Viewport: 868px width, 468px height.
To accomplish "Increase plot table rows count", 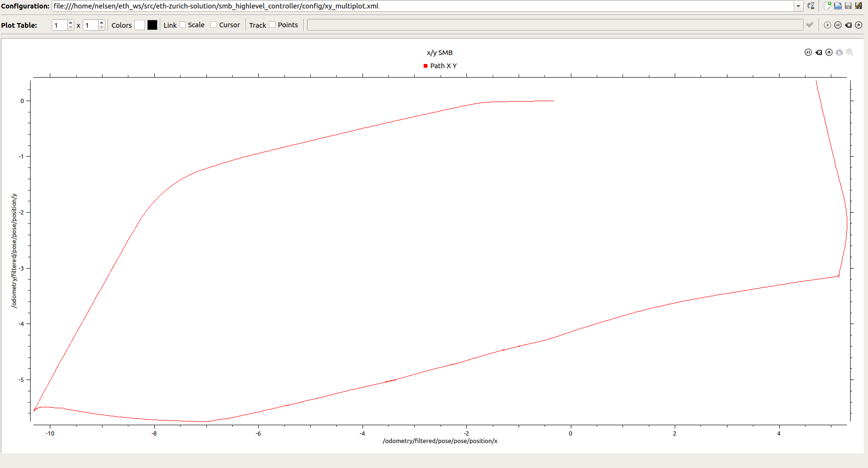I will (x=71, y=23).
